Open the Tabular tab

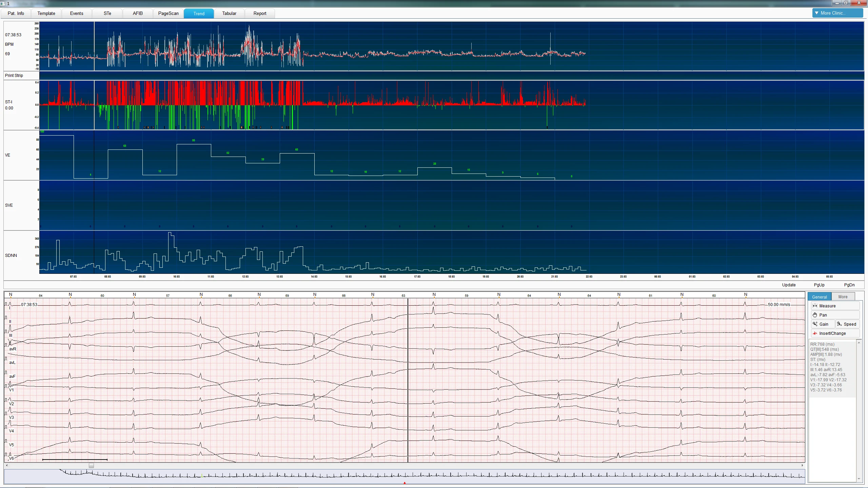229,13
